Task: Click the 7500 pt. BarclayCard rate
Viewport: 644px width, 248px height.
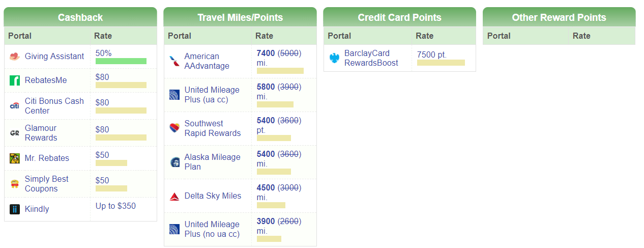Action: point(432,54)
